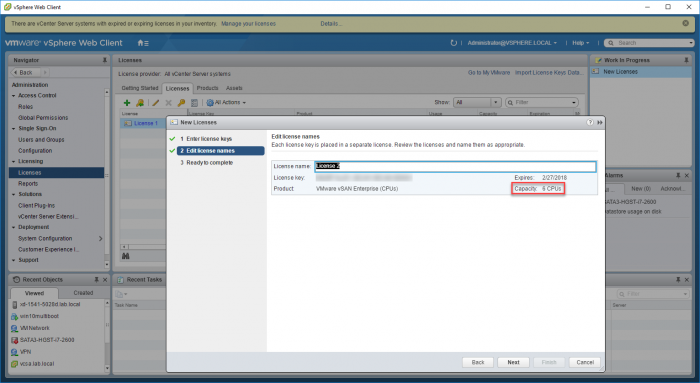Click the license with key toolbar icon

click(140, 103)
